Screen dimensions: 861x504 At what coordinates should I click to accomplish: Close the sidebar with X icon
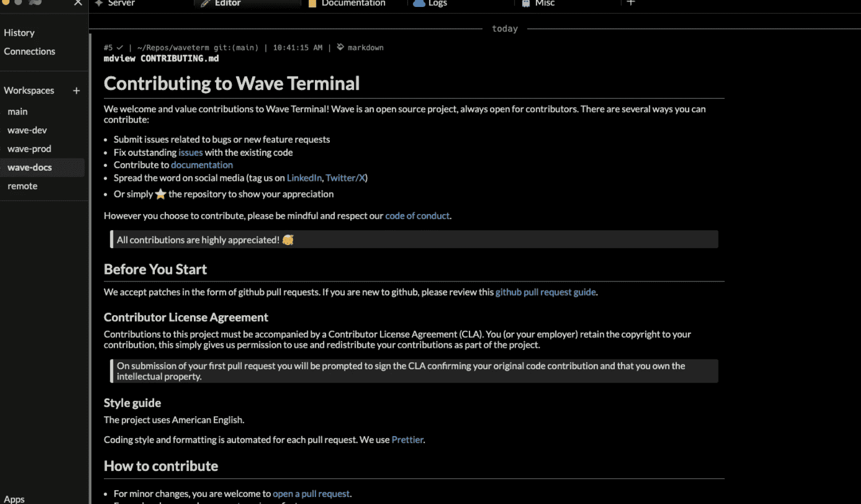point(78,3)
